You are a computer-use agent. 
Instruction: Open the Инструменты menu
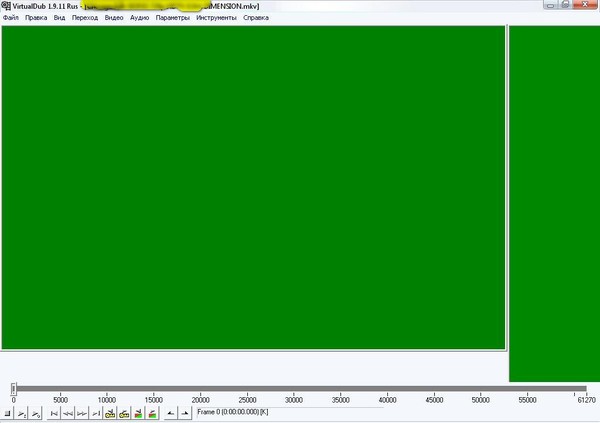pos(216,18)
